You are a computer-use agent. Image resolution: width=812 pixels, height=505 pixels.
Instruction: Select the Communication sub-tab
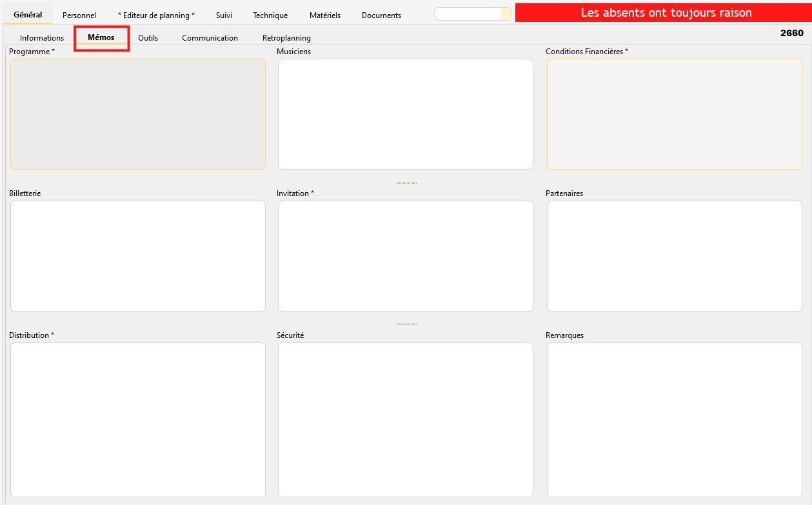pyautogui.click(x=210, y=38)
